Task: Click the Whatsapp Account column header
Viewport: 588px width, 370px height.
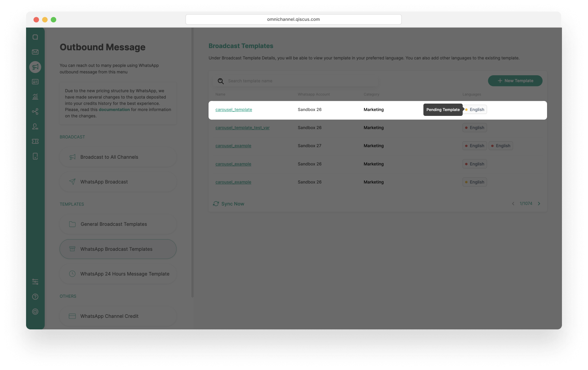Action: (314, 95)
